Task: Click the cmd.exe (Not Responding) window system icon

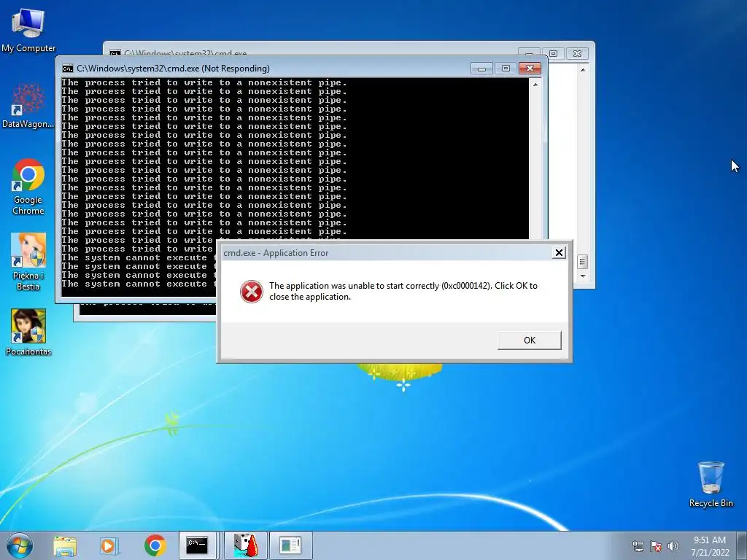Action: (68, 69)
